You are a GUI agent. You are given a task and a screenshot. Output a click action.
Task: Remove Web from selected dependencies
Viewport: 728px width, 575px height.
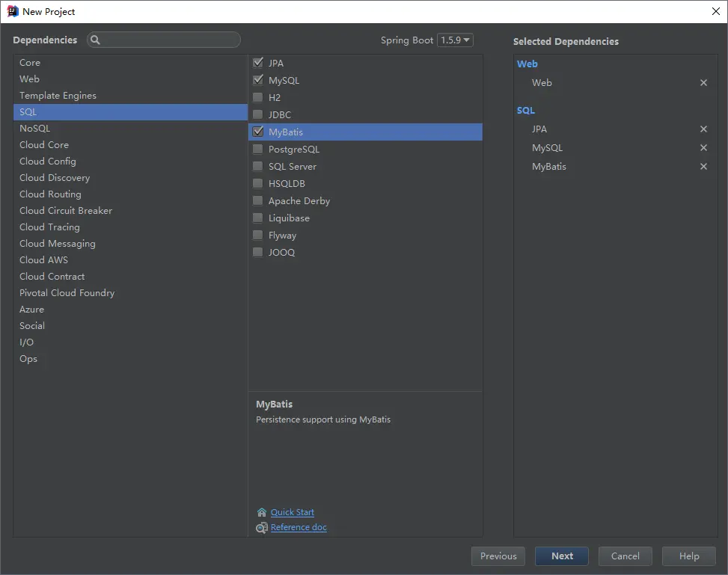[x=703, y=82]
